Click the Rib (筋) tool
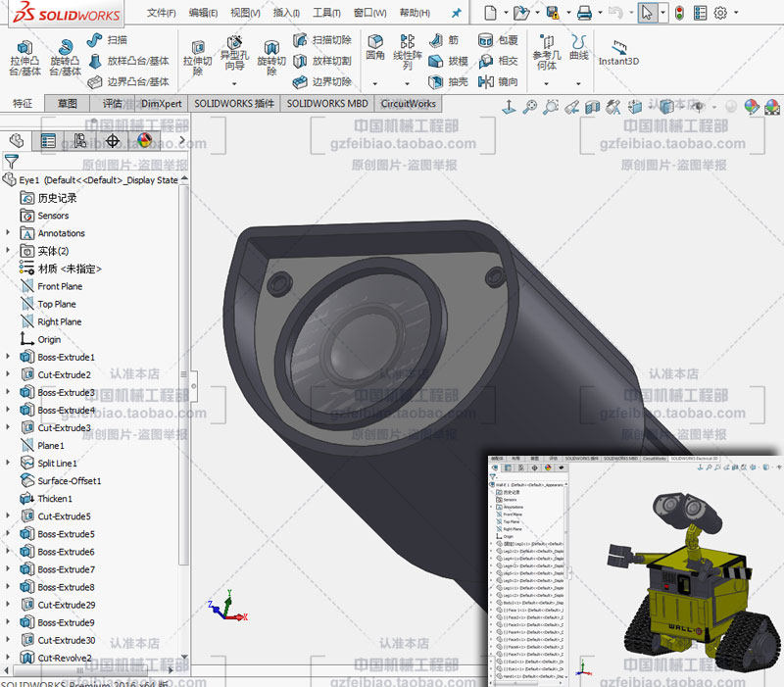The image size is (784, 687). [x=444, y=40]
